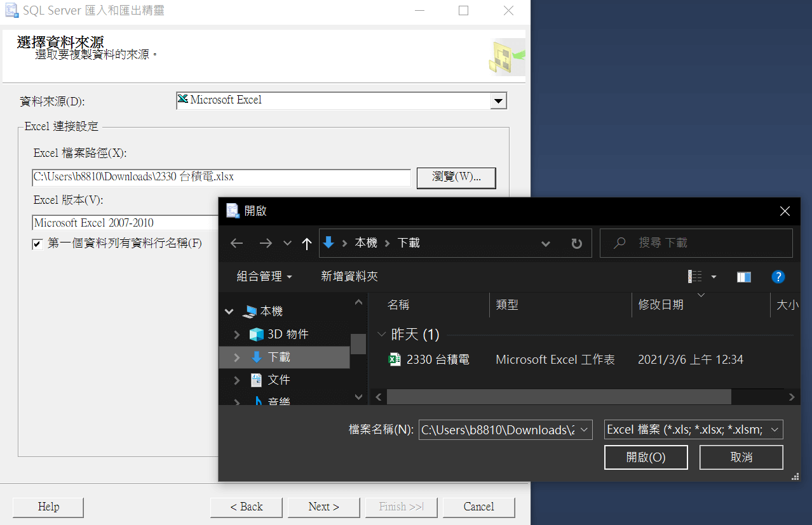This screenshot has height=525, width=812.
Task: Click the 下載 breadcrumb in address bar
Action: [x=409, y=243]
